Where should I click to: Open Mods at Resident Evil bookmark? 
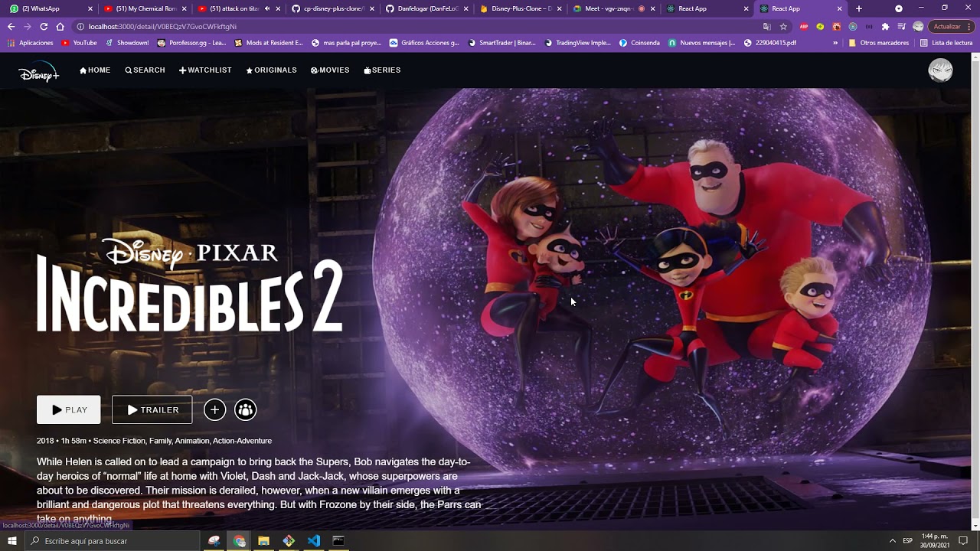[269, 43]
